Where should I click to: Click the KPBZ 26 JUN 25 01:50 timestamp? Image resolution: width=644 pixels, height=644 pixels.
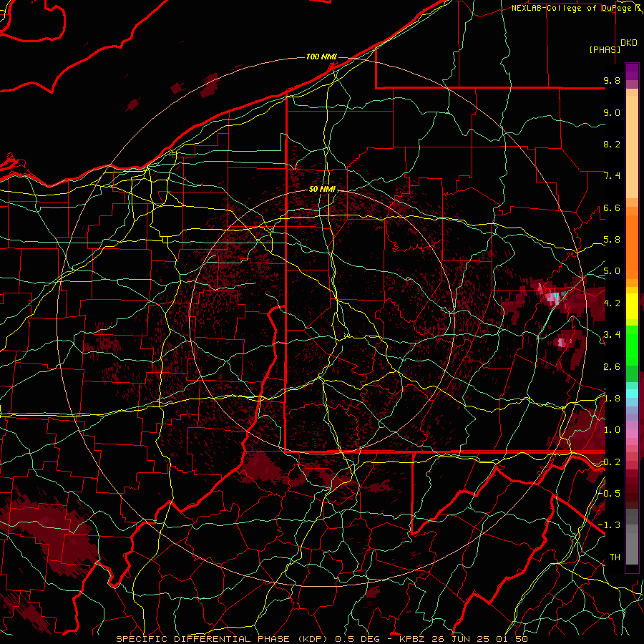(464, 639)
